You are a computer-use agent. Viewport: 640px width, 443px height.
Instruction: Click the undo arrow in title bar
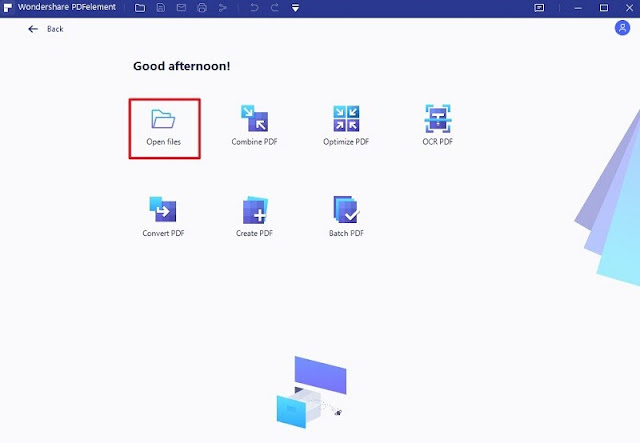[254, 8]
